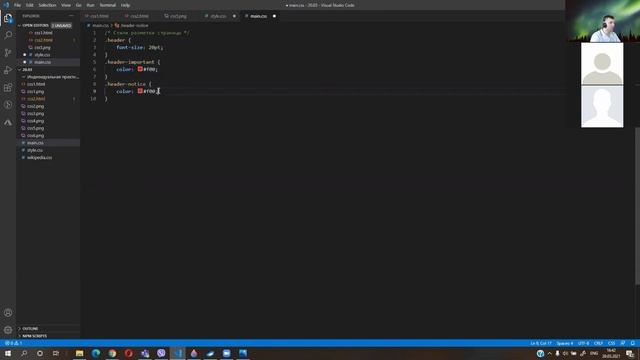
Task: Open the Run and Debug view
Action: point(8,70)
